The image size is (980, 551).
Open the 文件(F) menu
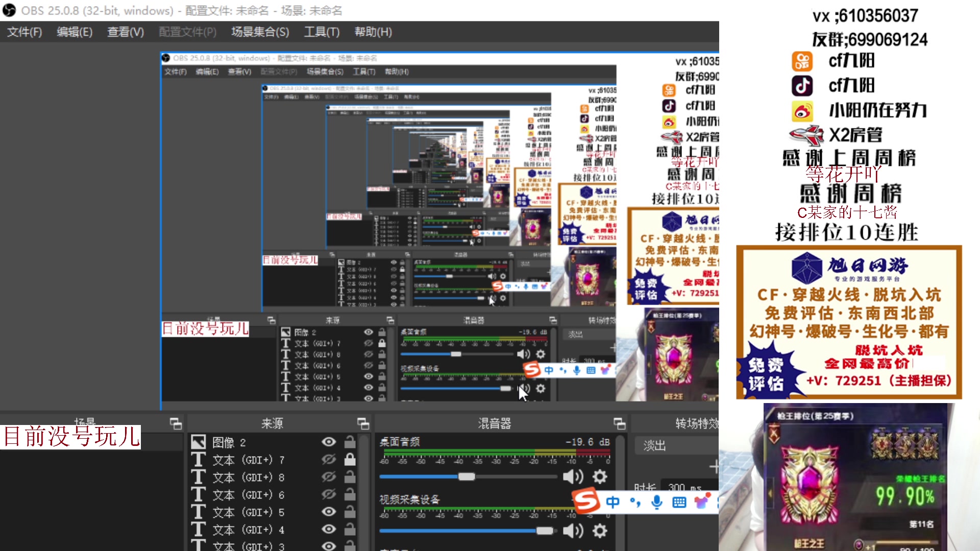(24, 32)
